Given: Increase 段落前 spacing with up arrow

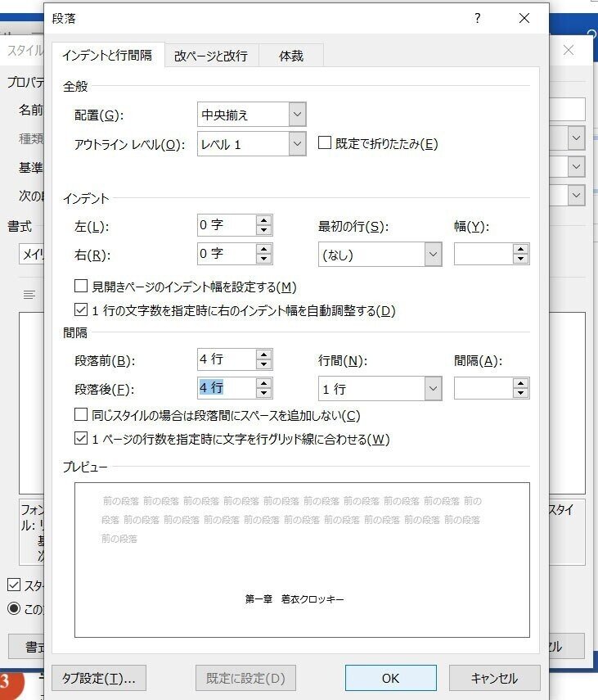Looking at the screenshot, I should click(x=264, y=355).
